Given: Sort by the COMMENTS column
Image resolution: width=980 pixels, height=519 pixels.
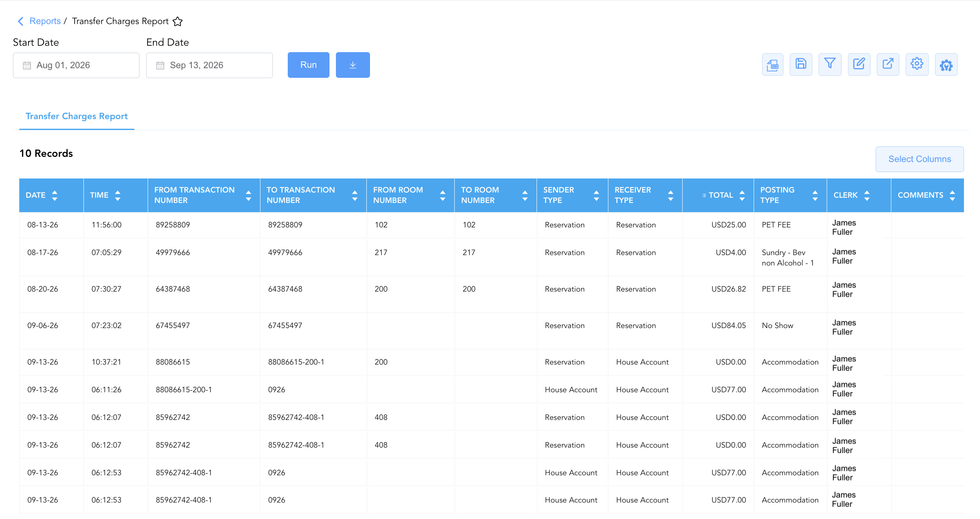Looking at the screenshot, I should 952,195.
